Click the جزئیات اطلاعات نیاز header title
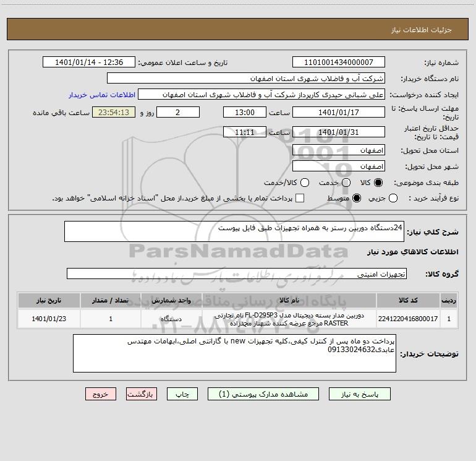 pos(421,30)
